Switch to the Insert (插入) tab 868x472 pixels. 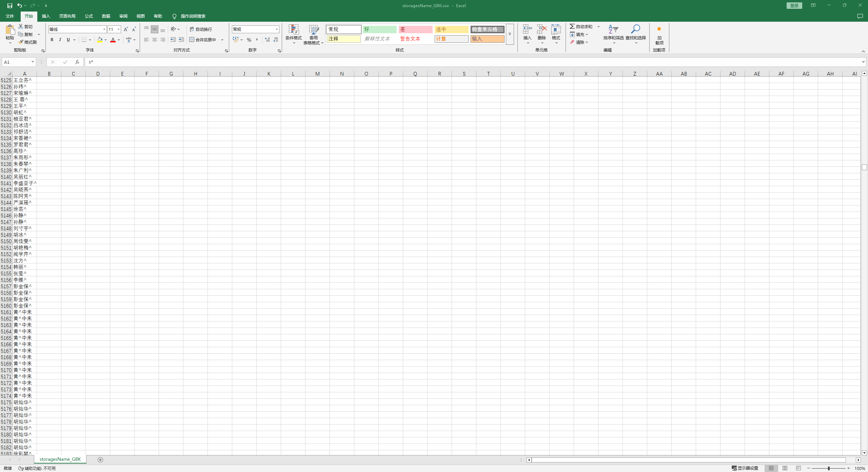point(46,16)
